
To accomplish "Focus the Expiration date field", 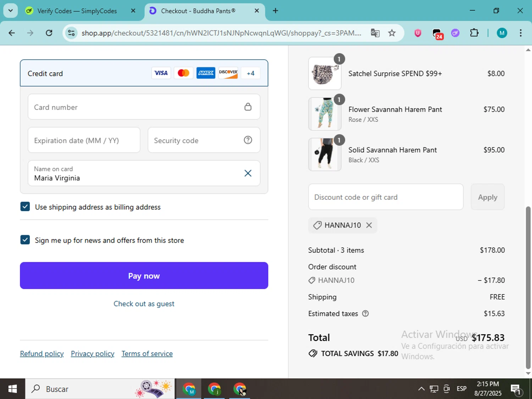I will [x=84, y=140].
